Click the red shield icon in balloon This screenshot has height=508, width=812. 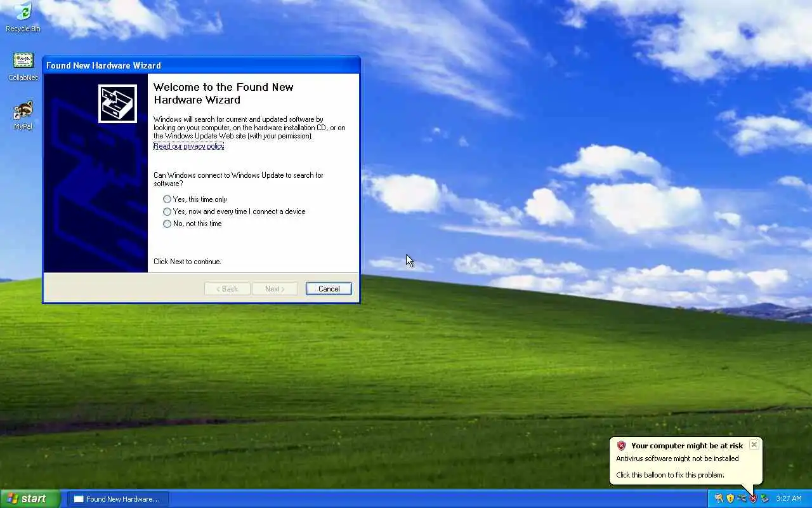pyautogui.click(x=622, y=446)
